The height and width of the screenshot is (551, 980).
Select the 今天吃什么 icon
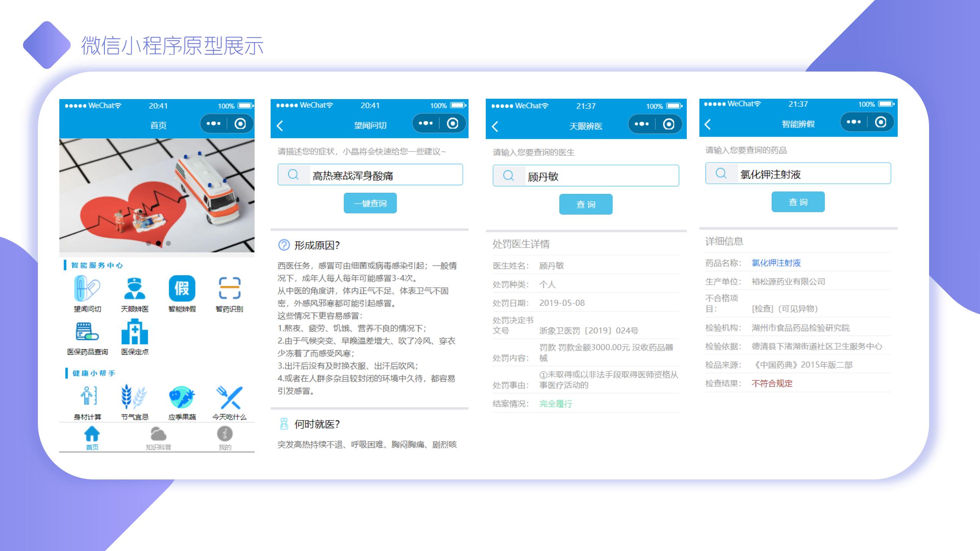229,397
